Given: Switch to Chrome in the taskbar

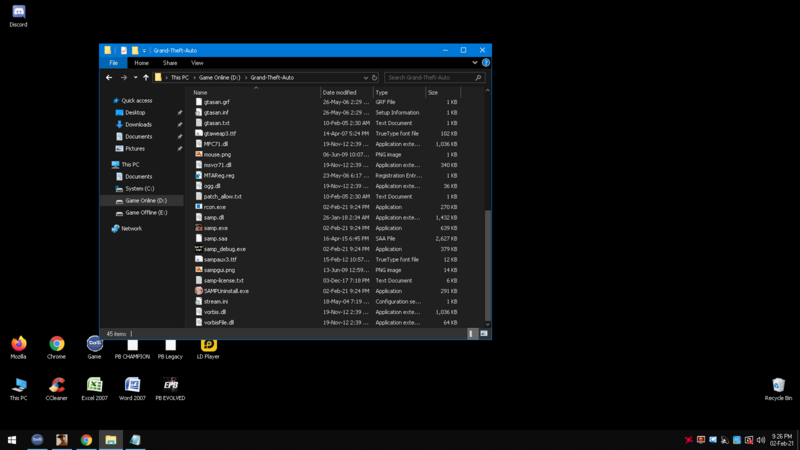Looking at the screenshot, I should coord(86,440).
